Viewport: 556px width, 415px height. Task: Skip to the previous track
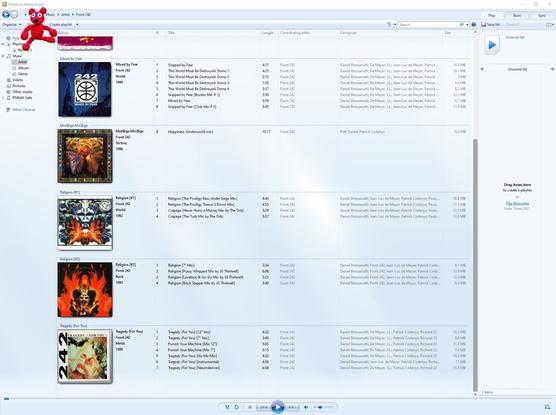coord(263,407)
